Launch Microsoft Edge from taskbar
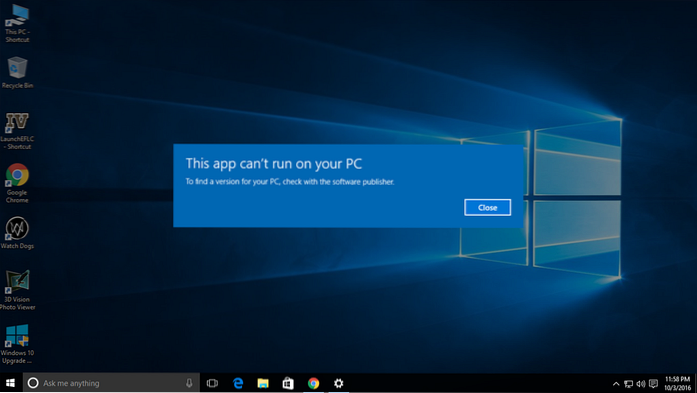 coord(238,383)
